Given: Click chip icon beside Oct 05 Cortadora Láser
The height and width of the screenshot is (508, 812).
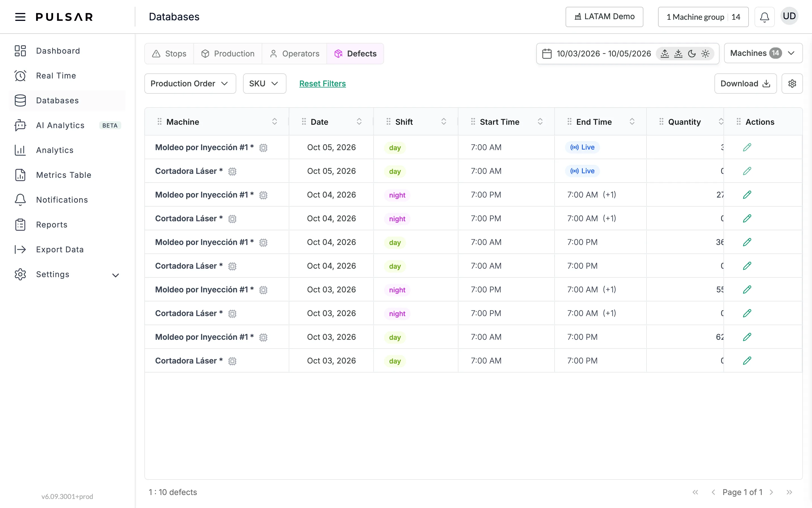Looking at the screenshot, I should 232,171.
